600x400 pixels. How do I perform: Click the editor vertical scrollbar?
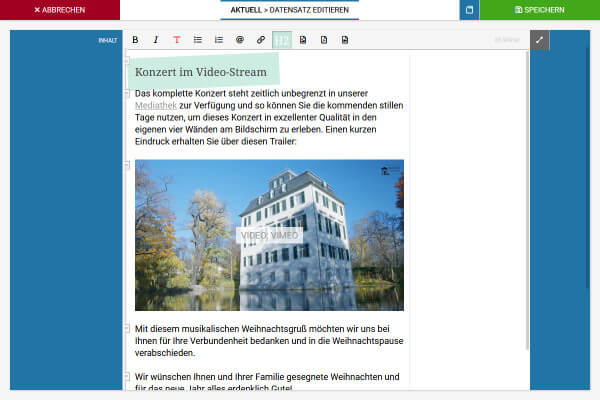[x=527, y=199]
